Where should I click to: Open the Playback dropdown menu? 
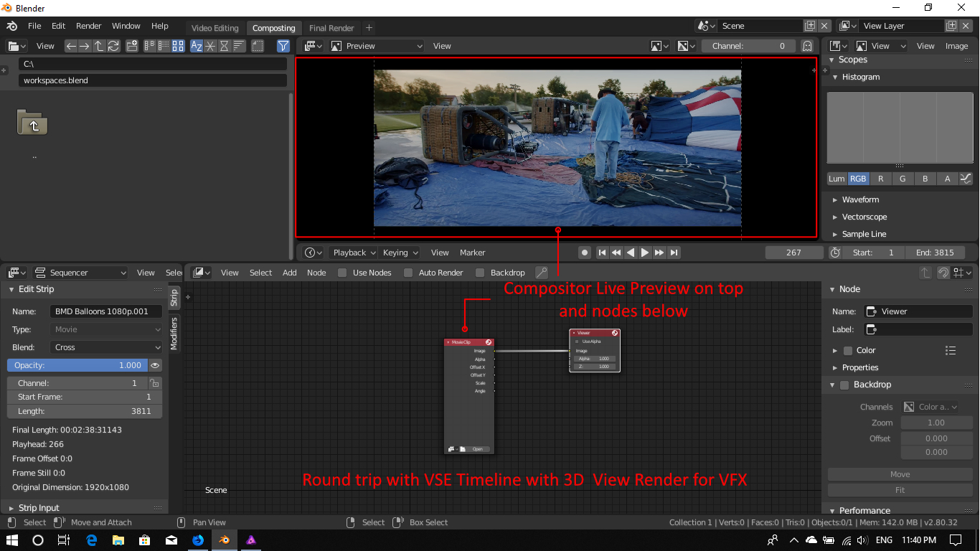pos(354,253)
